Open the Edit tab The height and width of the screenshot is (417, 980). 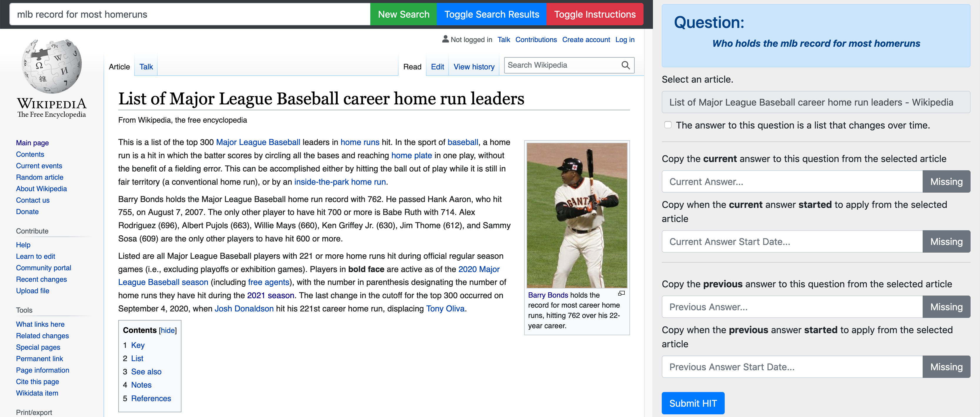pos(437,66)
